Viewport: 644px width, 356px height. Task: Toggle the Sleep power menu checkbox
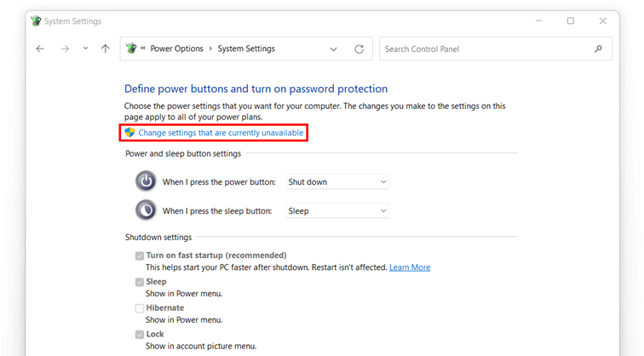pos(140,282)
